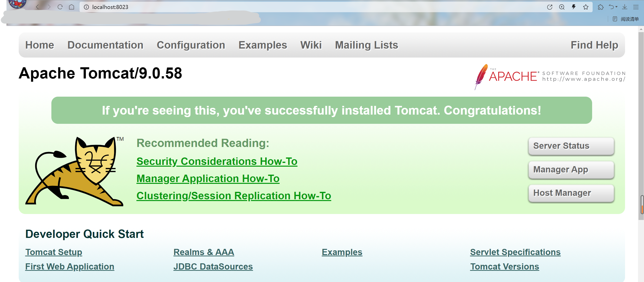Bookmark this page with the star icon
Screen dimensions: 644x282
[x=586, y=7]
